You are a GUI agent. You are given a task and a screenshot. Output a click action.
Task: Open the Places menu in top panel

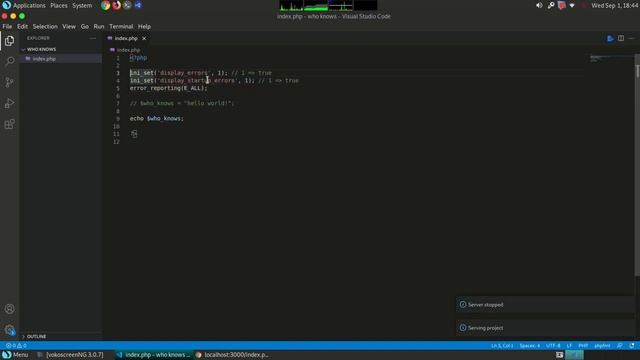59,6
